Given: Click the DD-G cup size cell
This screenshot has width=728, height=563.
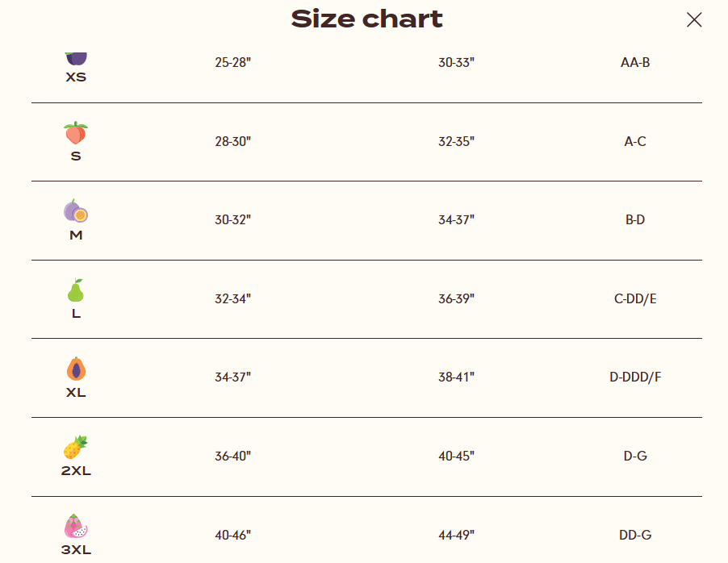Looking at the screenshot, I should click(x=635, y=535).
